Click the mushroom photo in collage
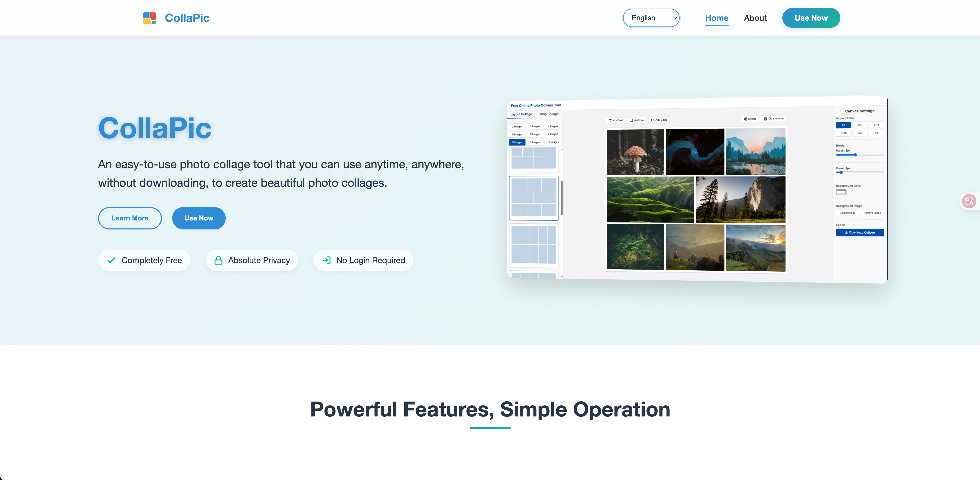This screenshot has height=480, width=980. tap(635, 152)
